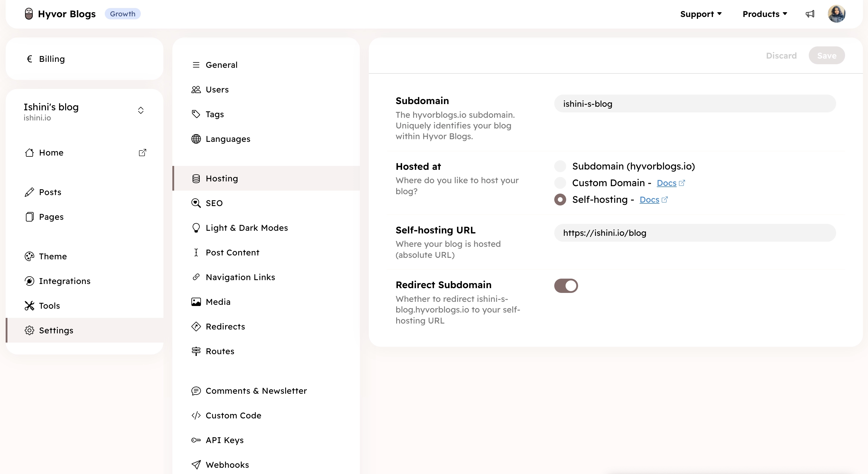868x474 pixels.
Task: Open the Support dropdown menu
Action: click(701, 14)
